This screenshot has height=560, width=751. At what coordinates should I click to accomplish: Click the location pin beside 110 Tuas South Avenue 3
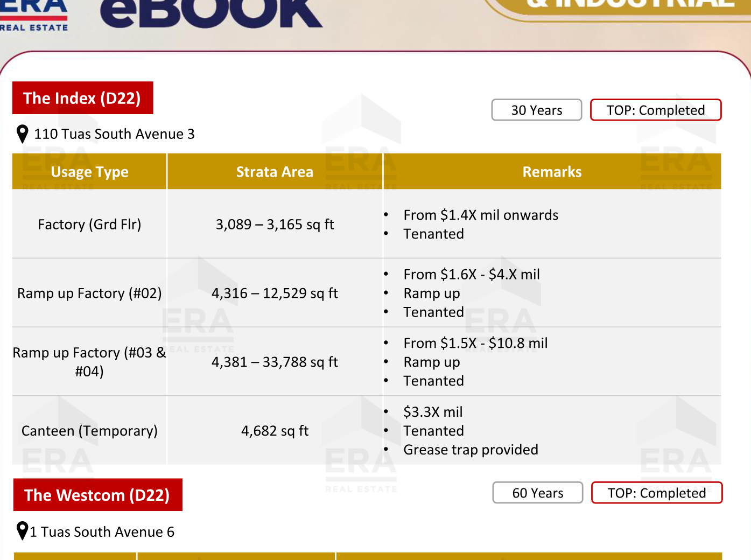(22, 134)
